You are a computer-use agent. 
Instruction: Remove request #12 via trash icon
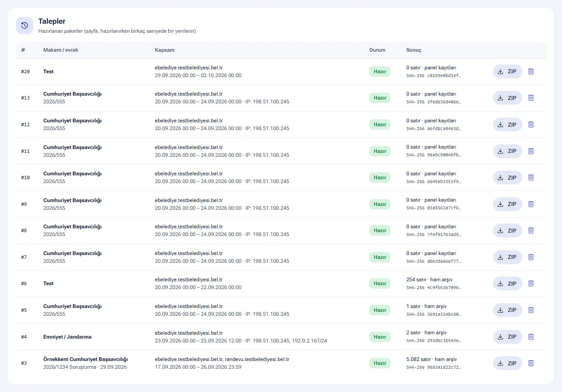point(531,124)
